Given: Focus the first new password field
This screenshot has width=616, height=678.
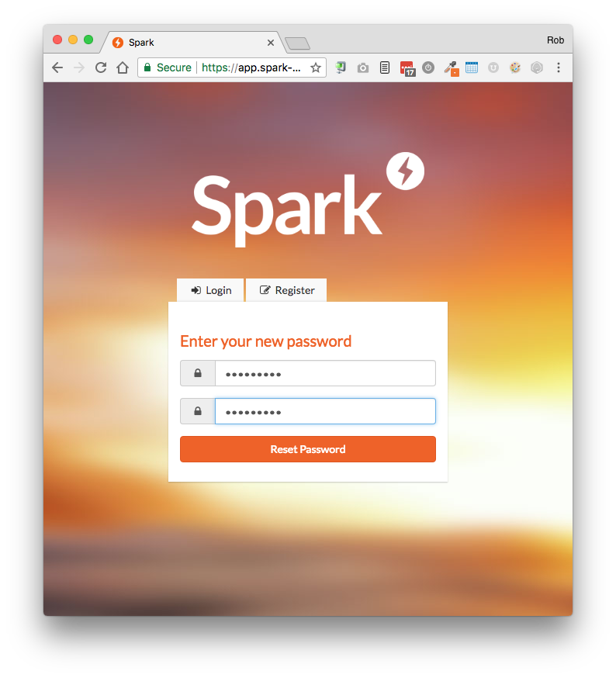Looking at the screenshot, I should (x=325, y=372).
